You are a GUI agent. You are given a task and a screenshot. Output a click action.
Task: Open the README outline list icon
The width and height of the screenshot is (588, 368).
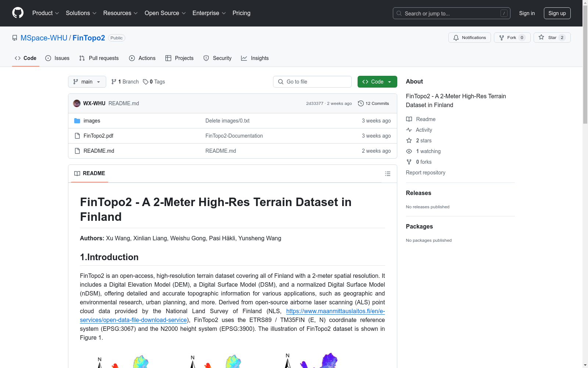(x=388, y=174)
